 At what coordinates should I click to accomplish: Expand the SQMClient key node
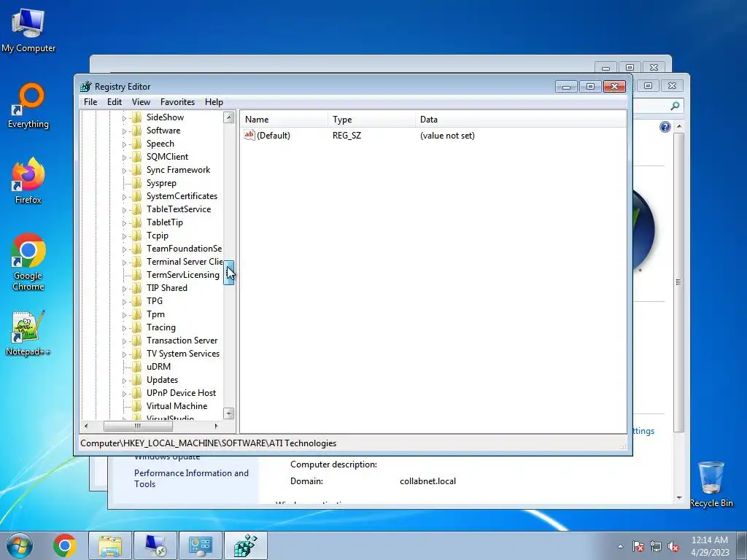coord(124,157)
